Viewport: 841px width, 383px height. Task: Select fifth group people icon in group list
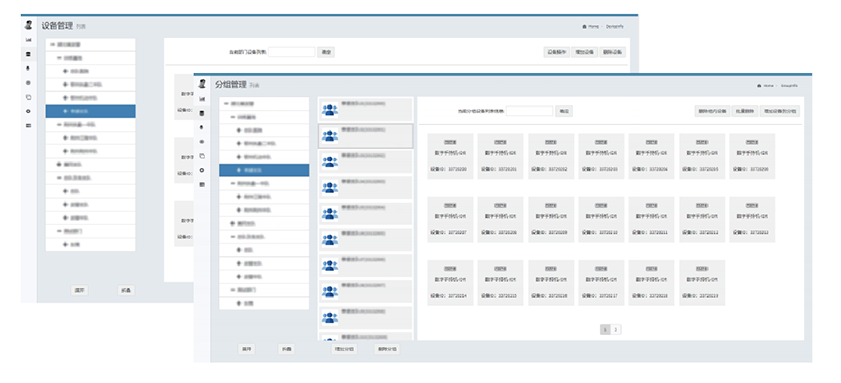coord(329,213)
